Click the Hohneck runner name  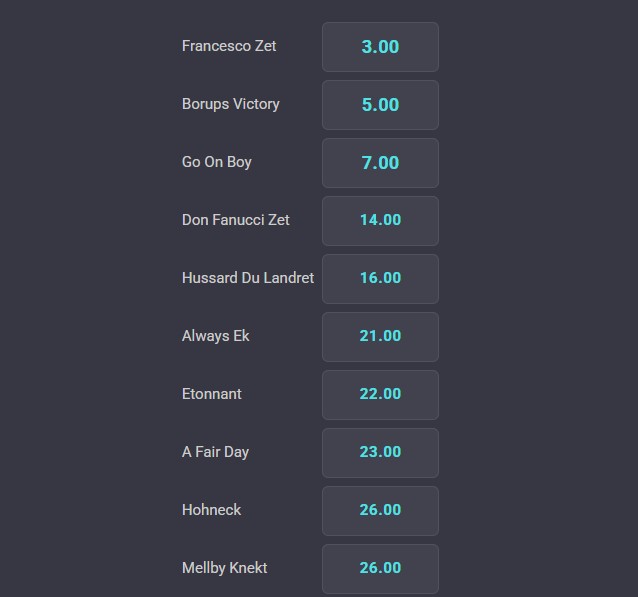(x=212, y=510)
